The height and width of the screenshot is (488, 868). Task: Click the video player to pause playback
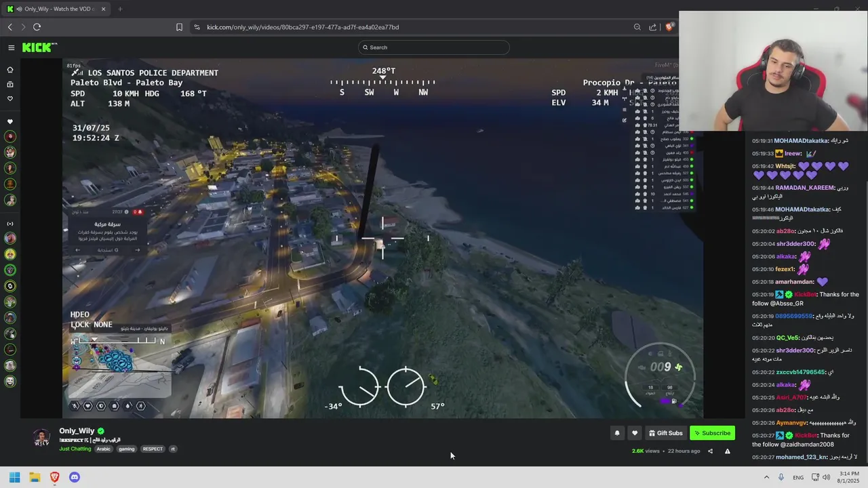pyautogui.click(x=383, y=239)
